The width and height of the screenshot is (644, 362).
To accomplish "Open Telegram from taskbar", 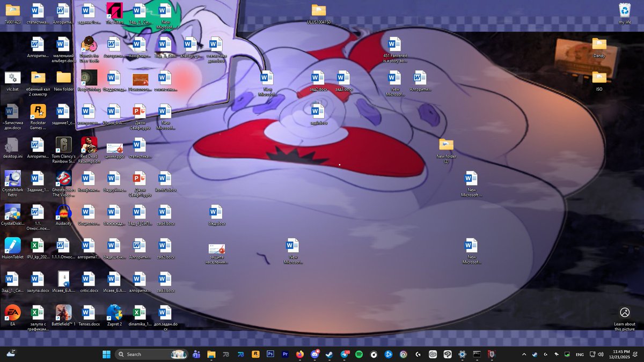I will coord(344,354).
